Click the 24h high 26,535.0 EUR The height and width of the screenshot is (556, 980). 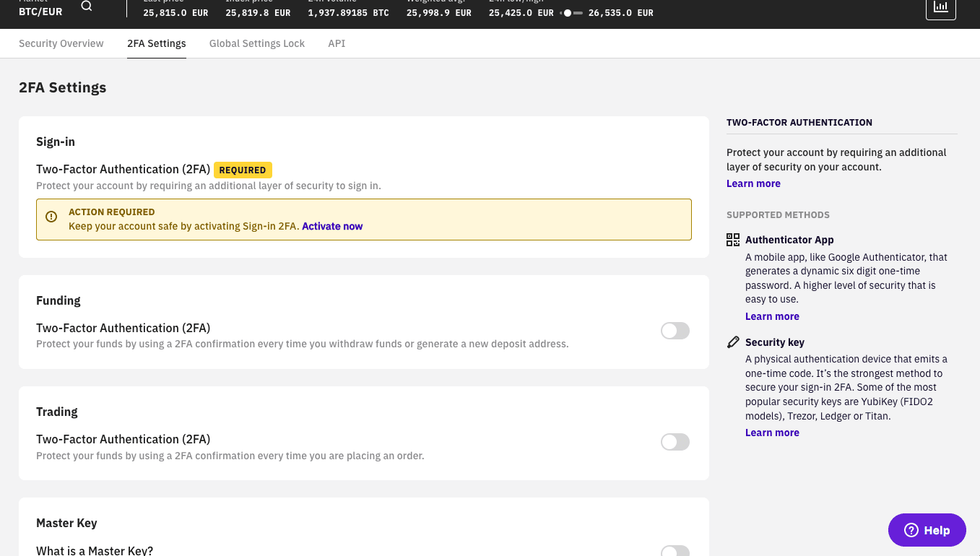pyautogui.click(x=621, y=13)
